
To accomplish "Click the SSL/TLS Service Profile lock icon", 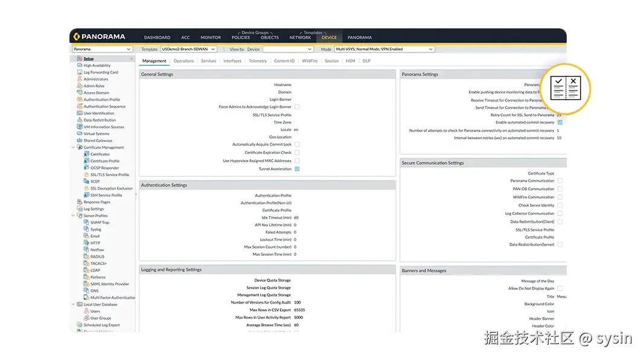I will pos(87,174).
